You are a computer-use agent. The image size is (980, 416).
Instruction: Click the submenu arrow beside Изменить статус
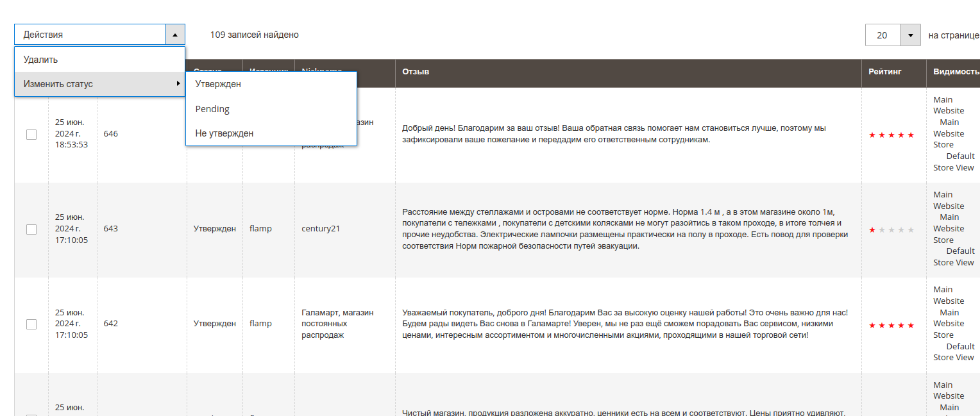click(x=178, y=84)
